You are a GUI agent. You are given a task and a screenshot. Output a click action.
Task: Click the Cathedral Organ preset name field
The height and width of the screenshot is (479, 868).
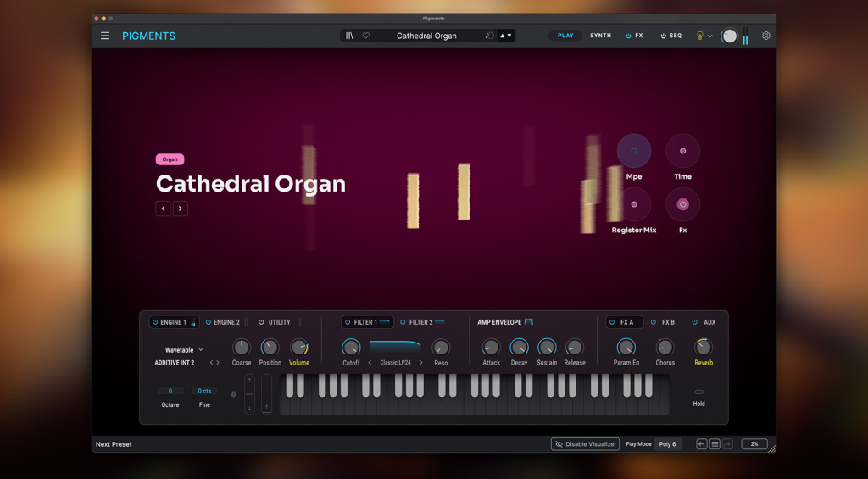pos(426,36)
